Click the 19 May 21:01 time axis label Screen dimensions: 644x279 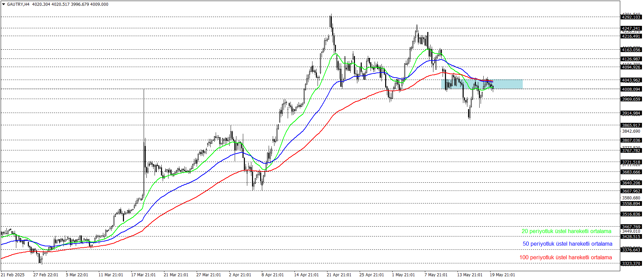(x=502, y=275)
